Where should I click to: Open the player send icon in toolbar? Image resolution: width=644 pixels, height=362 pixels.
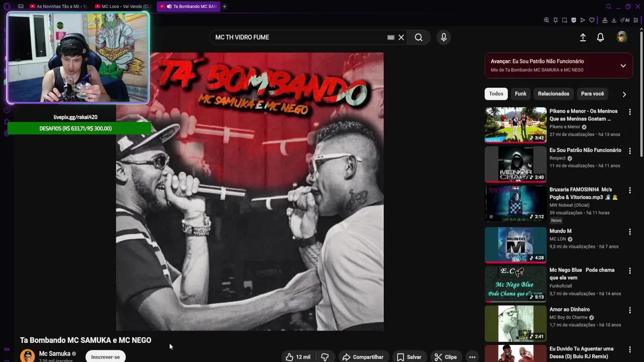583,20
